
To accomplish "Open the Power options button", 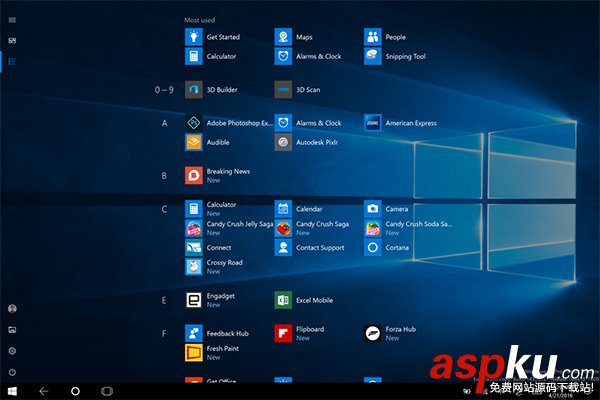I will point(12,372).
